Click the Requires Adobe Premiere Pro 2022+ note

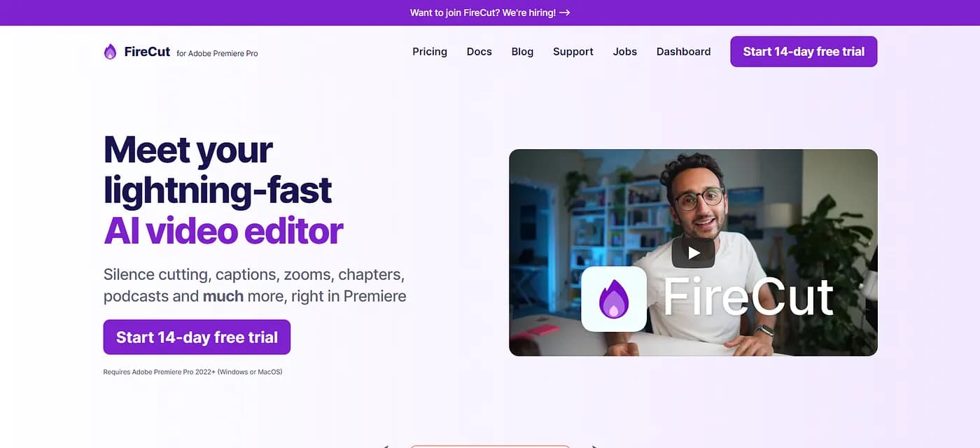(192, 372)
